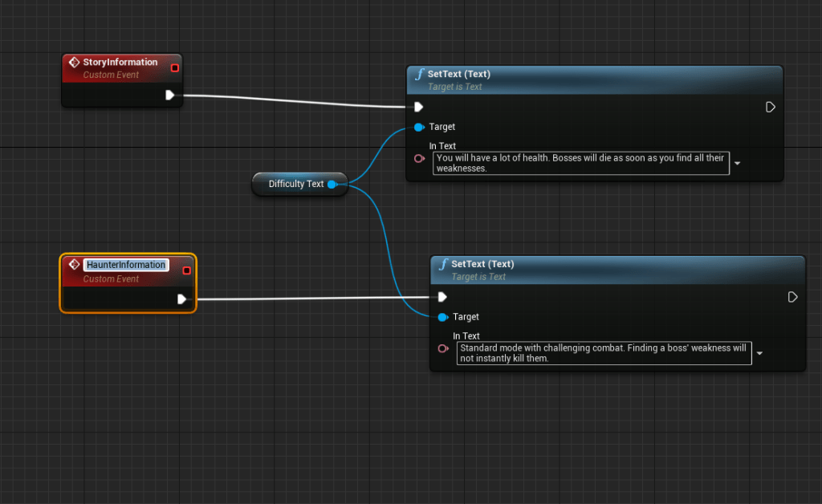Viewport: 822px width, 504px height.
Task: Click the upper SetText execution output pin
Action: (x=771, y=107)
